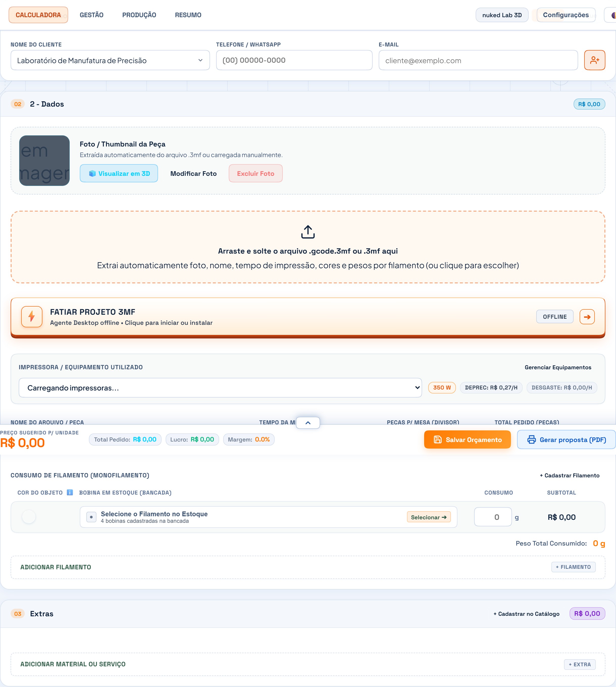Click the Gerenciar Equipamentos link

(558, 367)
